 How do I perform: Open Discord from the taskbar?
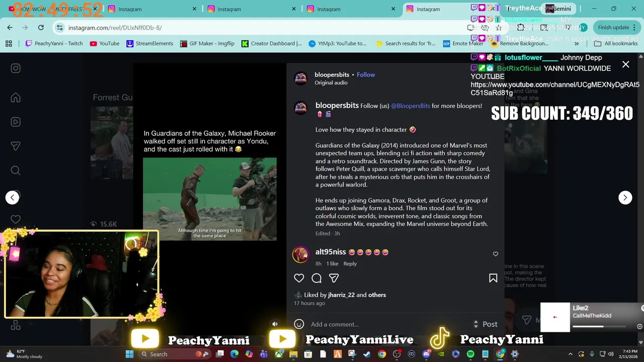[x=426, y=354]
